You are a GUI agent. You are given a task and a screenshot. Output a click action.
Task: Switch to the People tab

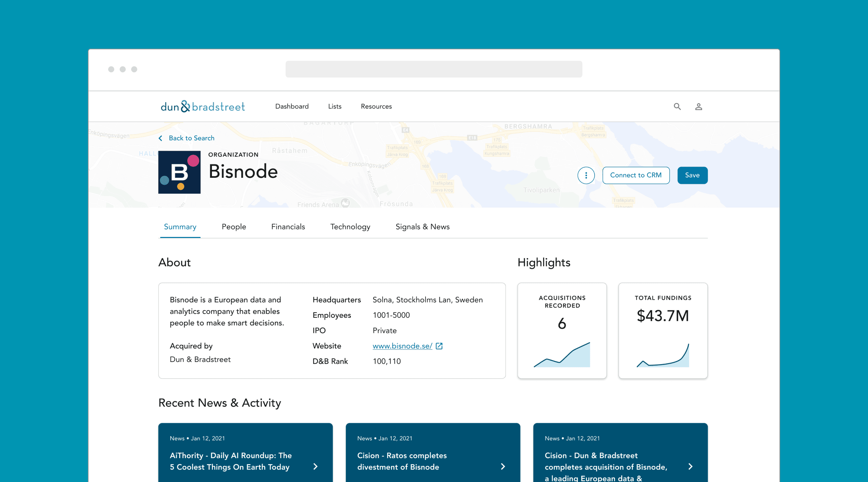[234, 227]
